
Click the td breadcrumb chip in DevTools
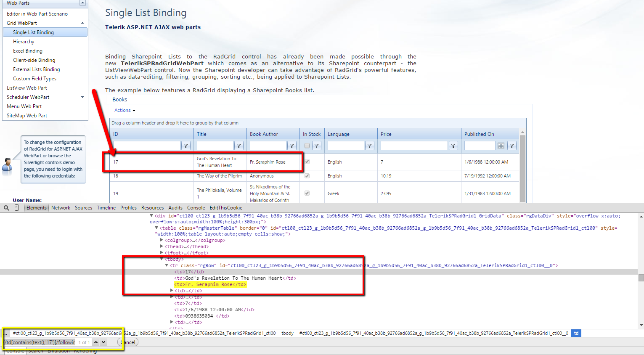coord(576,333)
